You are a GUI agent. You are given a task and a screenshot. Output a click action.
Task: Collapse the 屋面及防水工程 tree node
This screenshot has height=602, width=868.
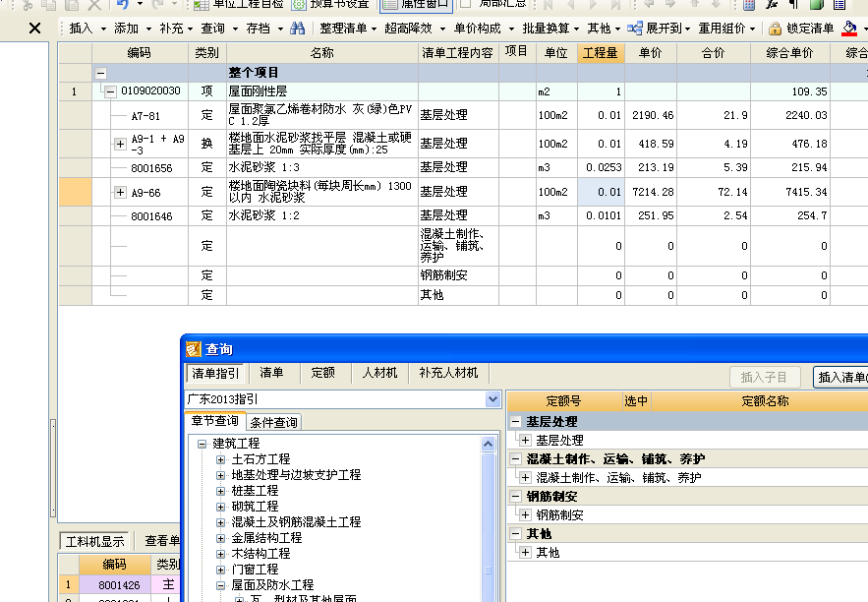pos(221,585)
